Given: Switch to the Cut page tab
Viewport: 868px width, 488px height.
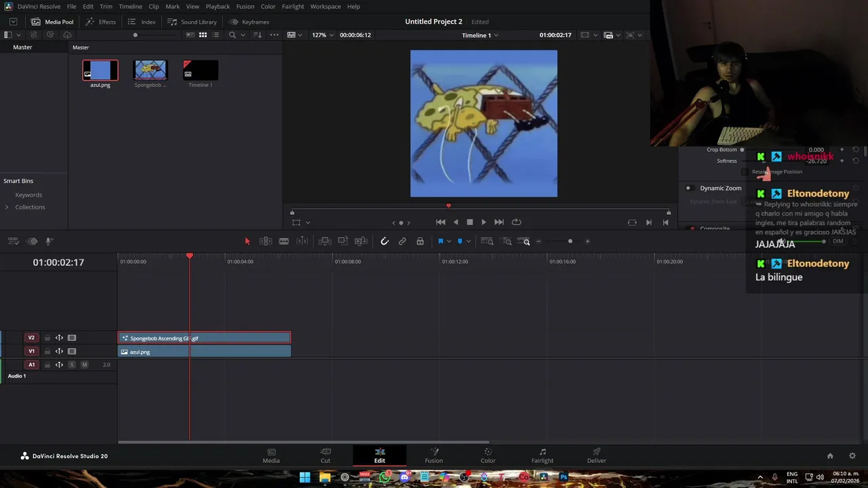Looking at the screenshot, I should 325,455.
